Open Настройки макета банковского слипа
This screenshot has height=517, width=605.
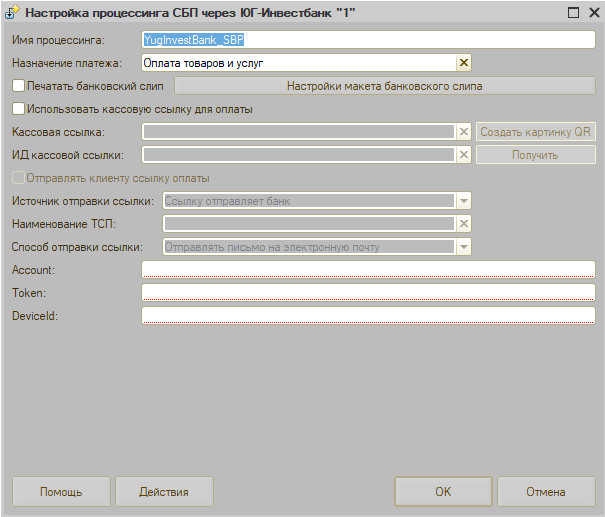pyautogui.click(x=385, y=86)
